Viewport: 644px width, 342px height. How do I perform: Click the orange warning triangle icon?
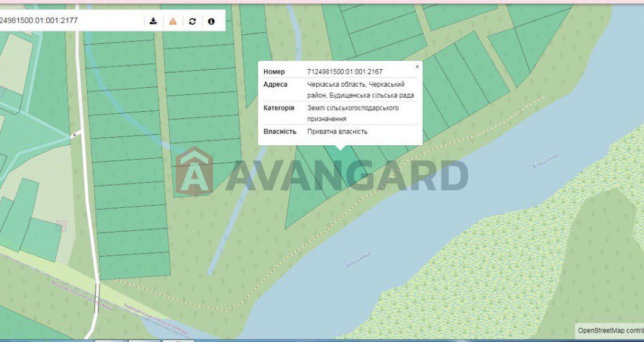coord(173,21)
